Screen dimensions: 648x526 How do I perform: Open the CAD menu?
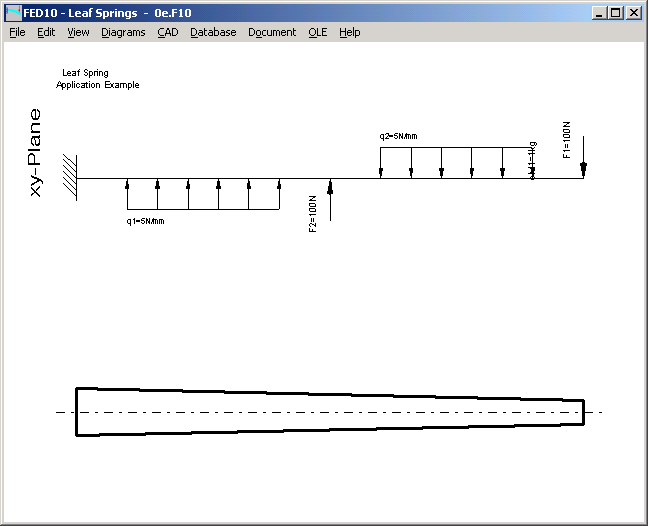[x=167, y=32]
